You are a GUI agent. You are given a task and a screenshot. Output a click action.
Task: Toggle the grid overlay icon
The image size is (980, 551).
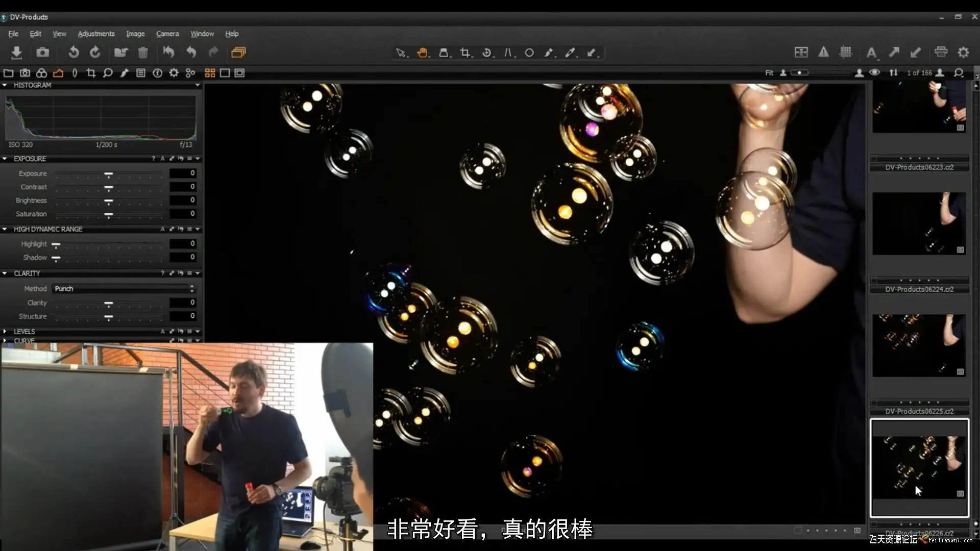tap(846, 52)
